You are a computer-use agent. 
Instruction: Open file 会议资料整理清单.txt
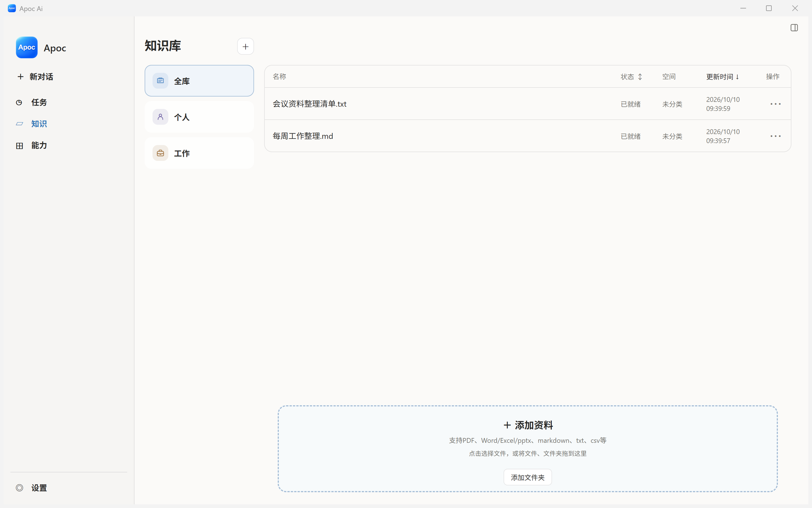(x=309, y=104)
